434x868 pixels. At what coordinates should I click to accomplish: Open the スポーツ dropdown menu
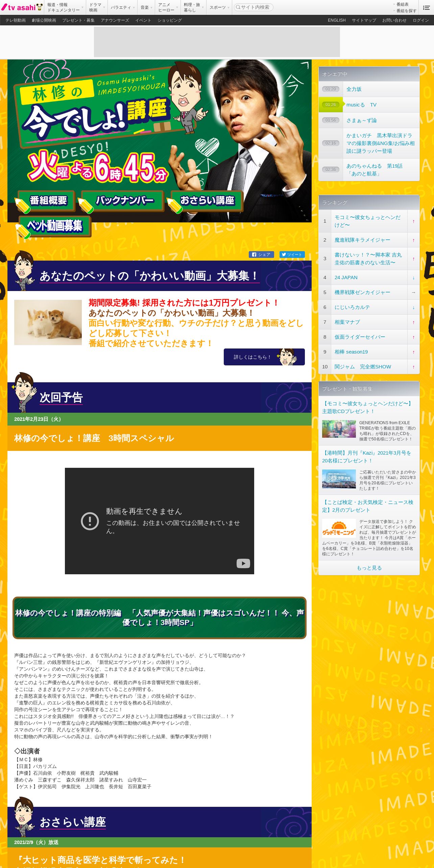point(219,7)
